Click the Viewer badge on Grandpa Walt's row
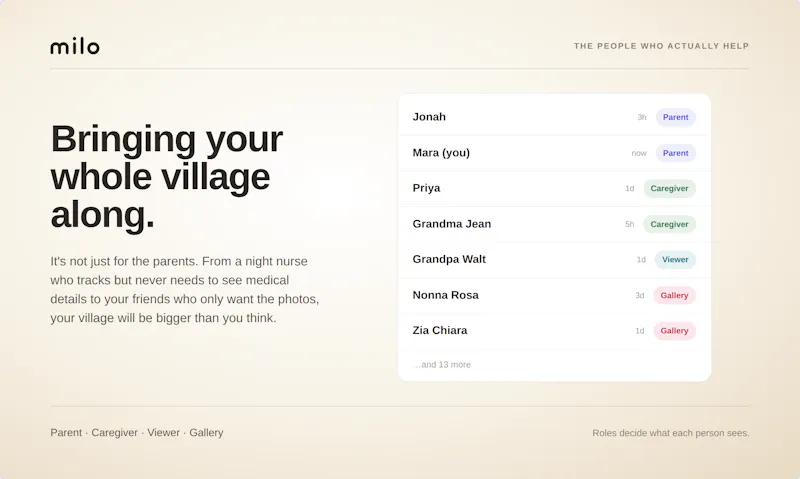Viewport: 800px width, 479px height. pos(675,260)
